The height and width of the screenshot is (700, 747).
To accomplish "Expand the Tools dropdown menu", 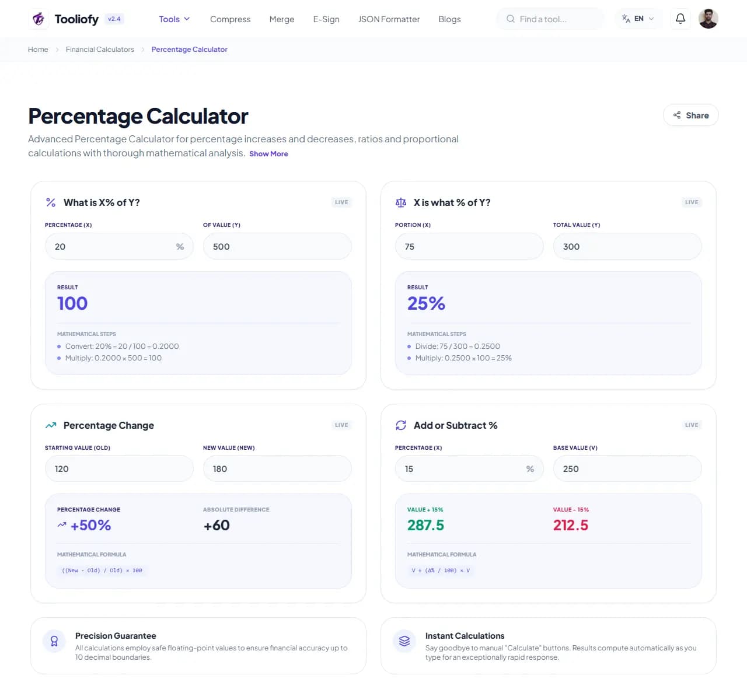I will (x=174, y=19).
